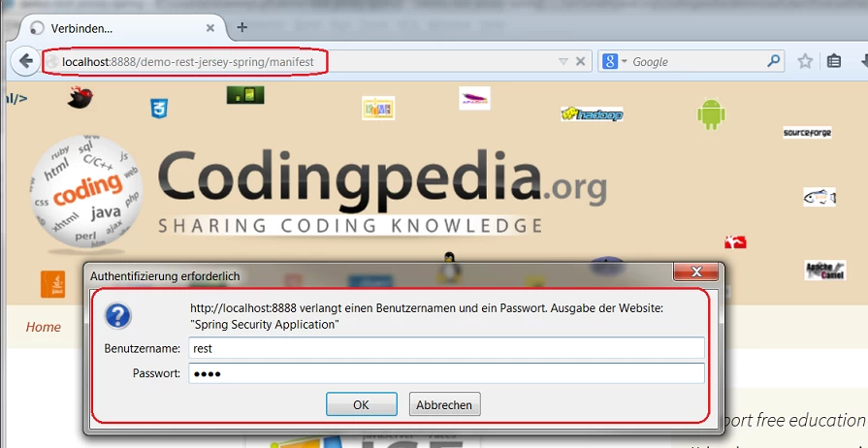Viewport: 868px width, 448px height.
Task: Click the Tux penguin logo
Action: (449, 267)
